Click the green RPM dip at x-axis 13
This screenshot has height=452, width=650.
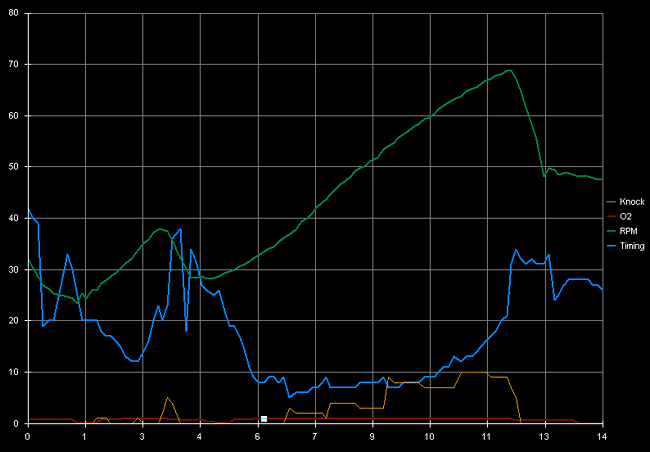544,176
